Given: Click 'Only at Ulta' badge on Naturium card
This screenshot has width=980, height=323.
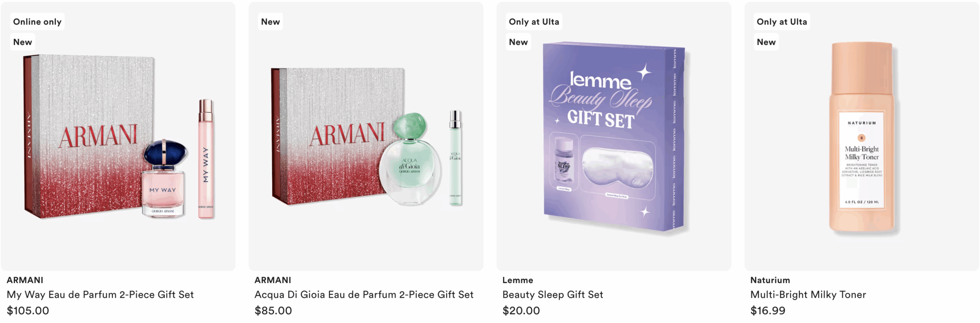Looking at the screenshot, I should coord(782,22).
